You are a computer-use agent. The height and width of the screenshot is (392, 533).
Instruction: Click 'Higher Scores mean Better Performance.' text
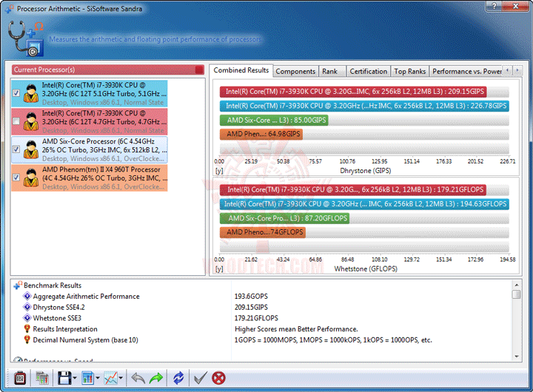pos(296,329)
